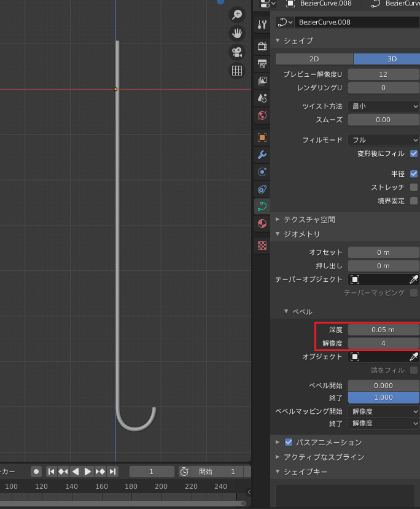420x509 pixels.
Task: Click the timeline clock icon
Action: click(x=184, y=472)
